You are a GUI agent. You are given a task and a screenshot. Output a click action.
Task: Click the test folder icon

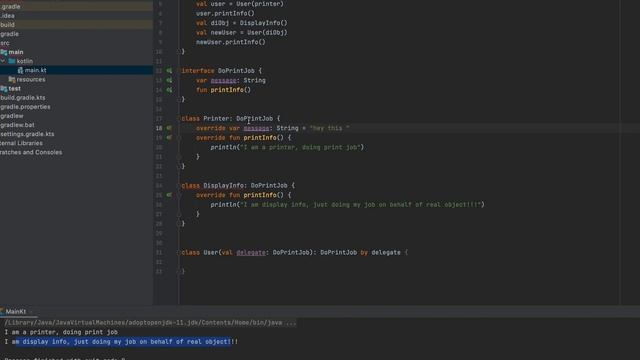(x=4, y=89)
